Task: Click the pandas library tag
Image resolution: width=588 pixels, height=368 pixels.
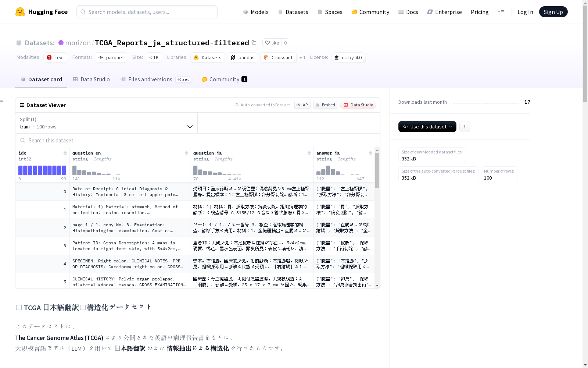Action: [x=243, y=57]
